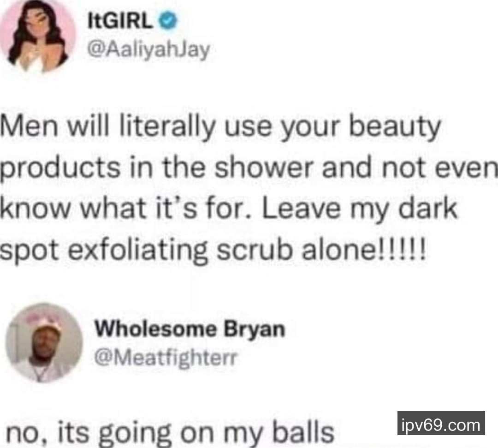Click the word 'exfoliating' in the tweet

[138, 251]
